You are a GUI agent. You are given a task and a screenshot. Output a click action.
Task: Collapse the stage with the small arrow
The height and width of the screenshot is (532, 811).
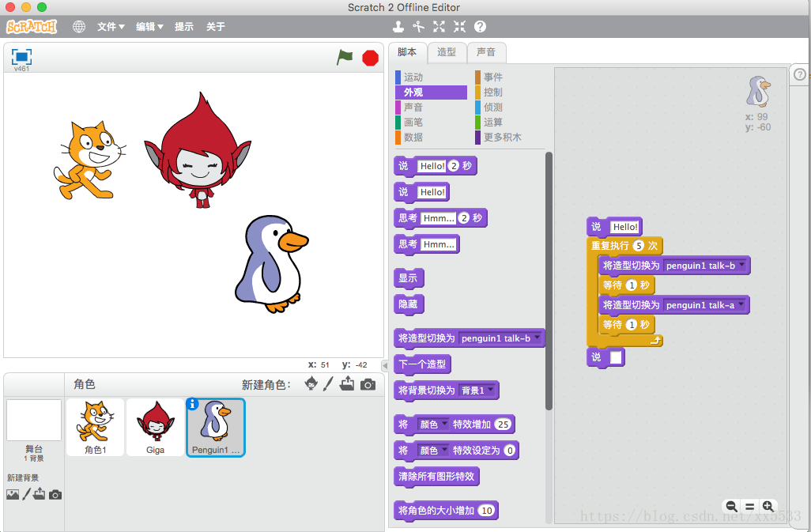click(385, 365)
